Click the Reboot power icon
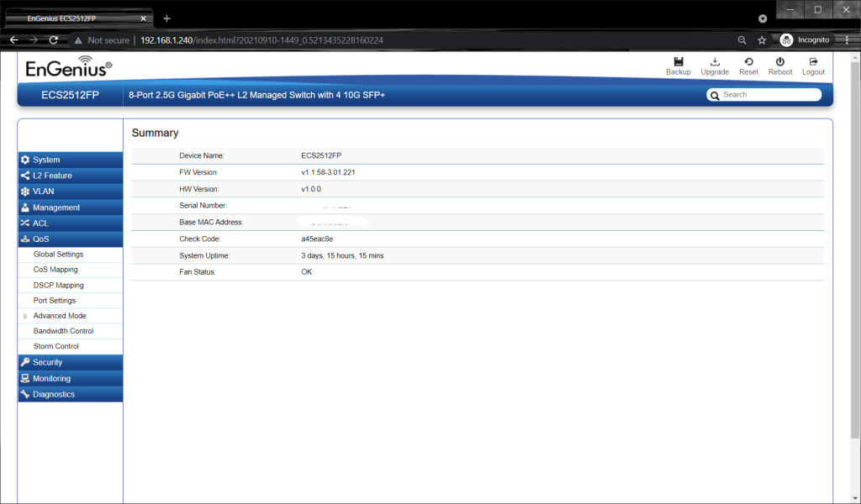The width and height of the screenshot is (861, 504). [x=779, y=61]
